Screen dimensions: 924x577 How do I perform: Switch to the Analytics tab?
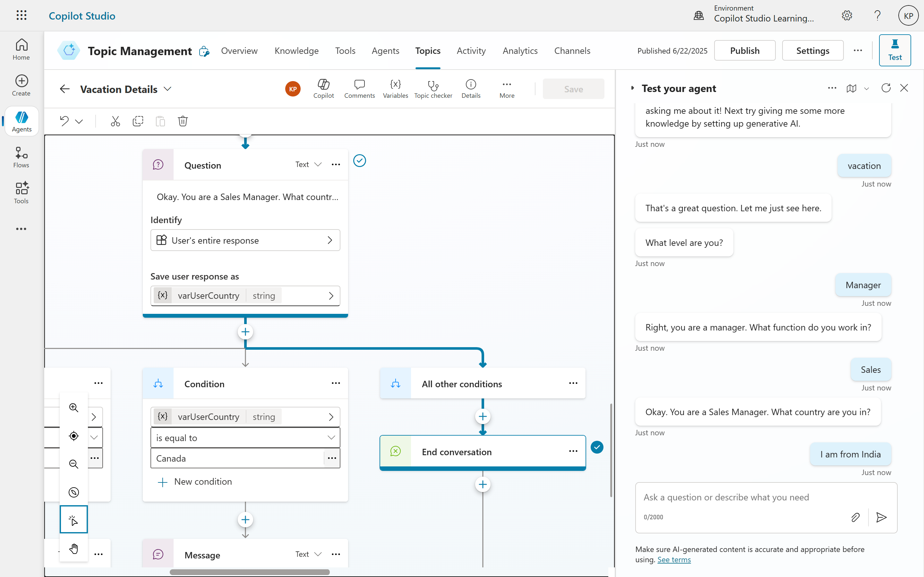click(x=520, y=51)
